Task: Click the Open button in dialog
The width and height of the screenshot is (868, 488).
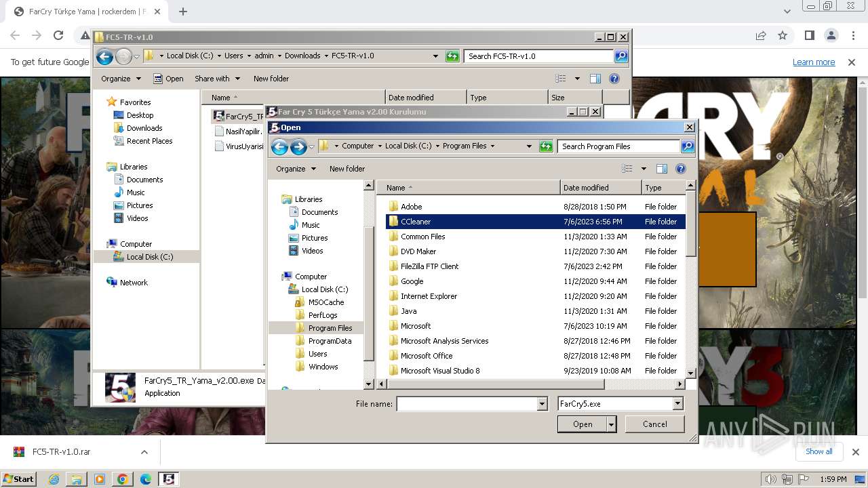Action: click(583, 424)
